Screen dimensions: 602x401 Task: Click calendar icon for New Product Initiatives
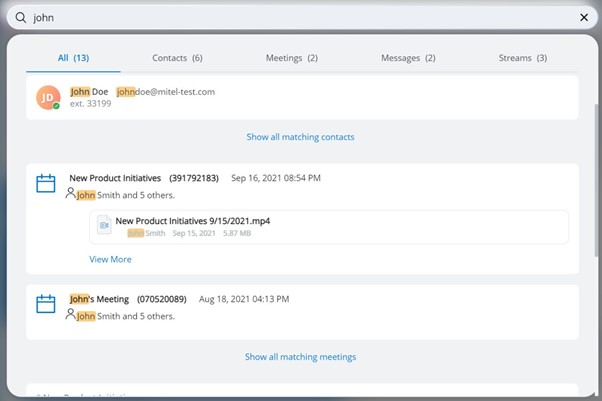46,184
